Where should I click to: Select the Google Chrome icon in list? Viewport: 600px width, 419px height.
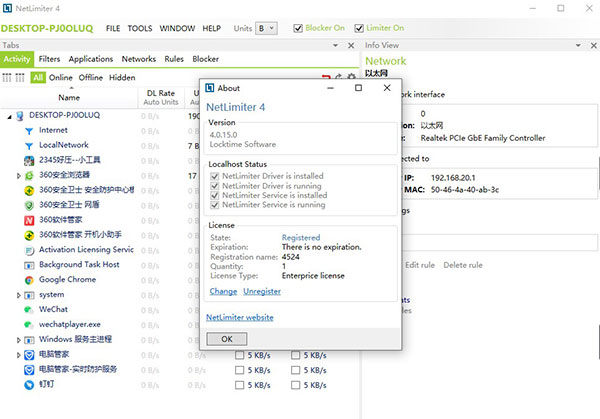point(28,279)
